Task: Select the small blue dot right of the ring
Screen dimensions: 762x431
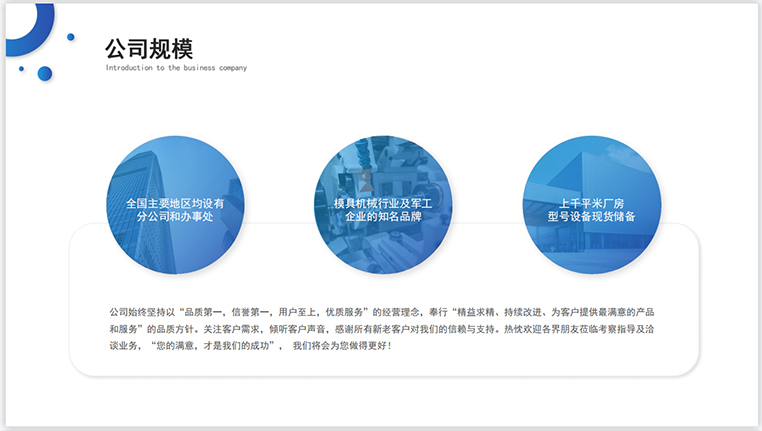Action: tap(71, 37)
